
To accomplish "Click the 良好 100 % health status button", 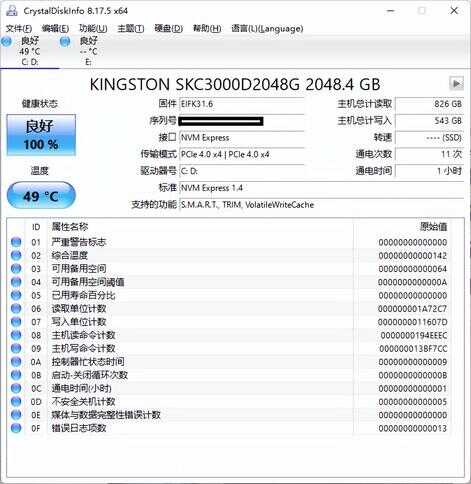I will [41, 135].
